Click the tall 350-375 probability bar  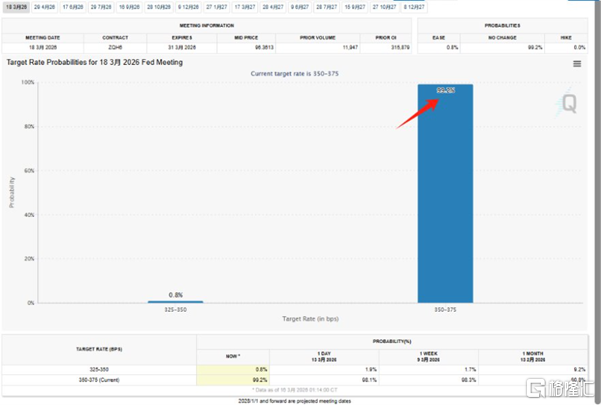(445, 193)
